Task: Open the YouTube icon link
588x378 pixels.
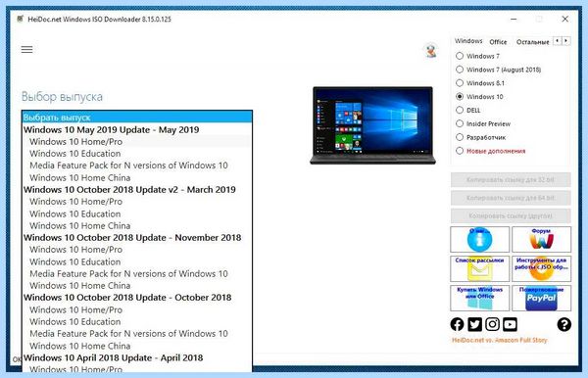Action: (510, 324)
